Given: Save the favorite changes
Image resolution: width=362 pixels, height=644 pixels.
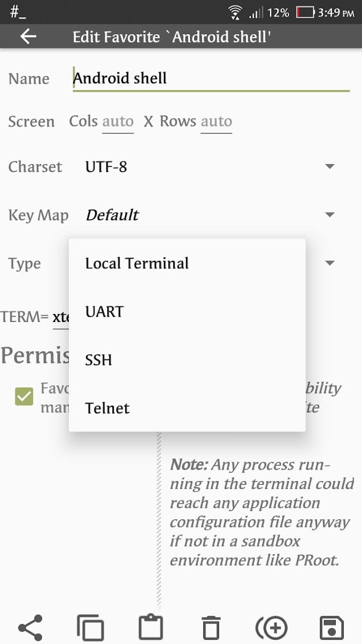Looking at the screenshot, I should (x=332, y=627).
